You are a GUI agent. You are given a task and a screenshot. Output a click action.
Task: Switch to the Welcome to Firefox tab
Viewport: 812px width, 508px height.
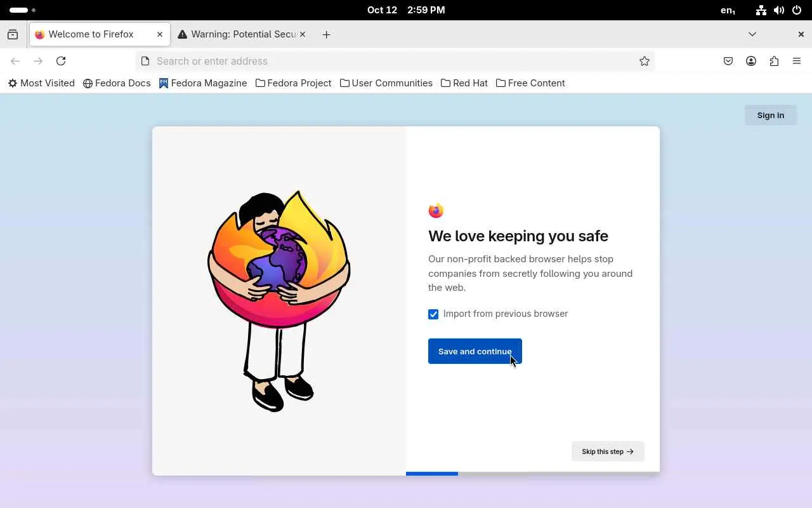[x=100, y=34]
